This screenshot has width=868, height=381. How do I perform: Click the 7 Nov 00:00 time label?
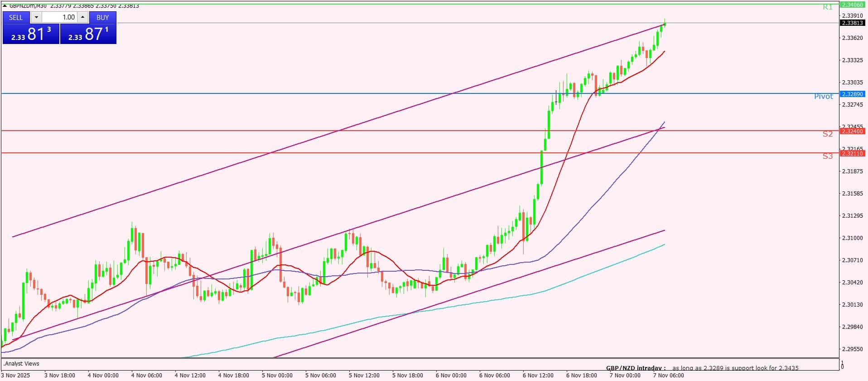pyautogui.click(x=625, y=376)
